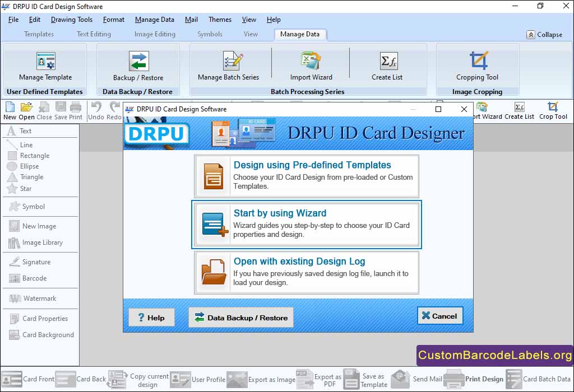
Task: Switch to the Templates ribbon tab
Action: tap(39, 34)
